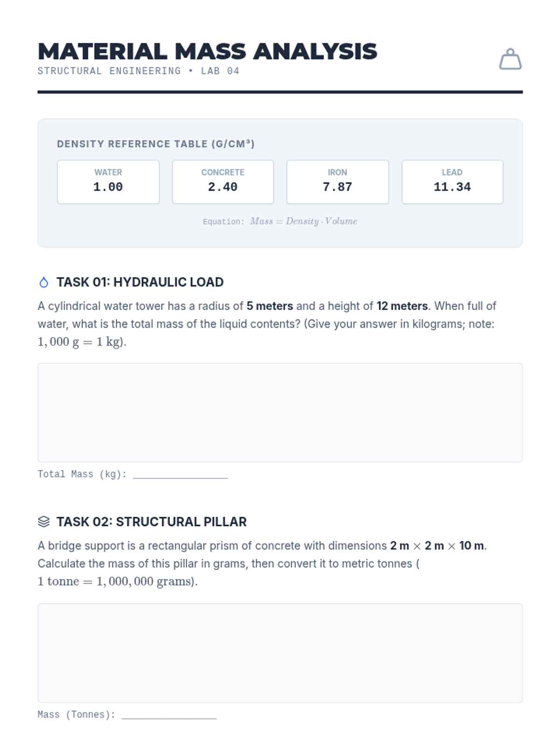Image resolution: width=560 pixels, height=747 pixels.
Task: Click the bold '5 meters' radius value
Action: (270, 306)
